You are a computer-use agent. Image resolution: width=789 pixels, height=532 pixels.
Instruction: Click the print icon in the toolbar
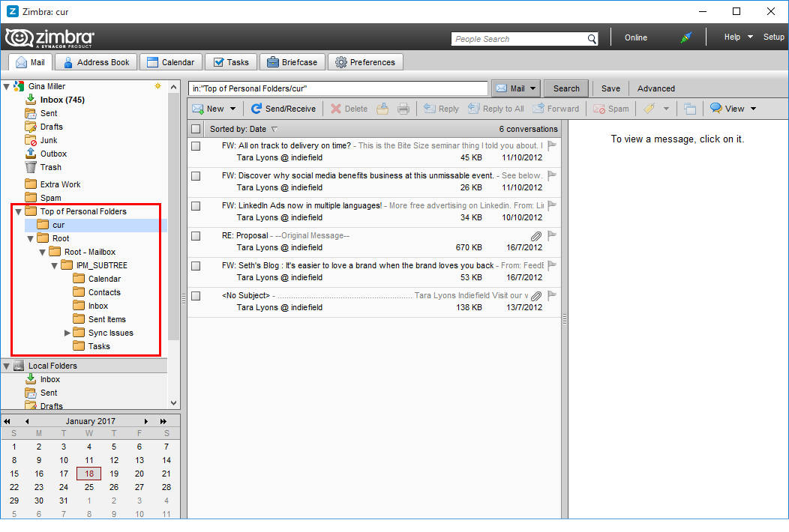tap(403, 109)
